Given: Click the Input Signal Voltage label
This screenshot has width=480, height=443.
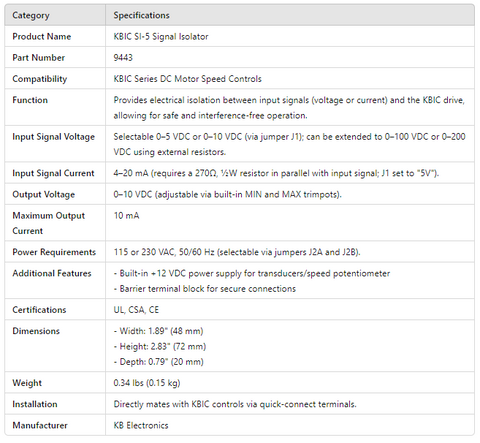Looking at the screenshot, I should (54, 137).
